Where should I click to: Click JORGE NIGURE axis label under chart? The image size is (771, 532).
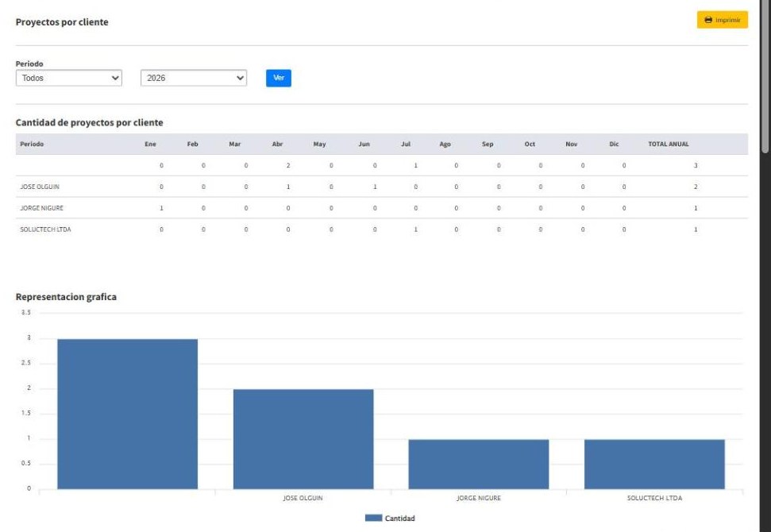click(x=479, y=498)
